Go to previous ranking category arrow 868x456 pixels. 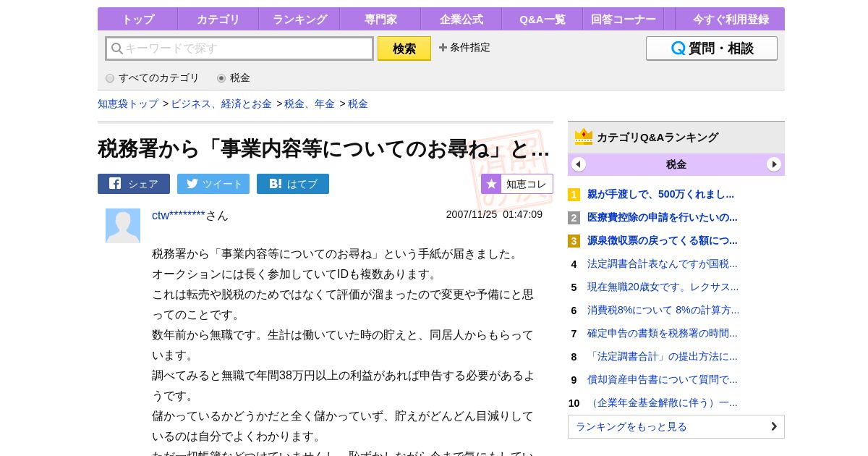(579, 164)
